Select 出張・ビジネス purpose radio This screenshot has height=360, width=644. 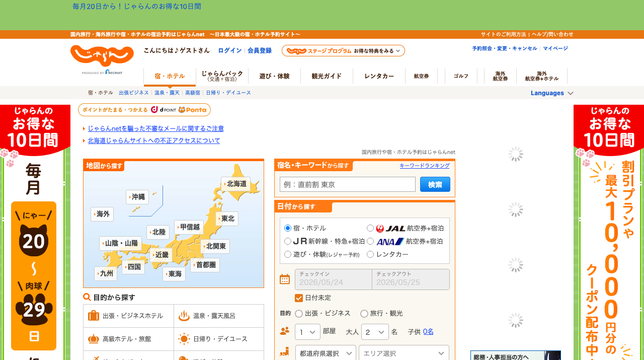299,313
